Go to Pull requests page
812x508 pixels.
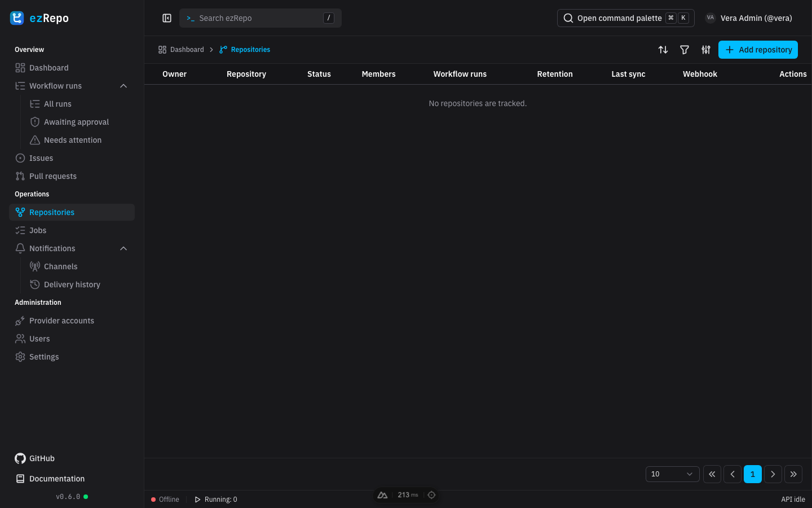pos(72,176)
